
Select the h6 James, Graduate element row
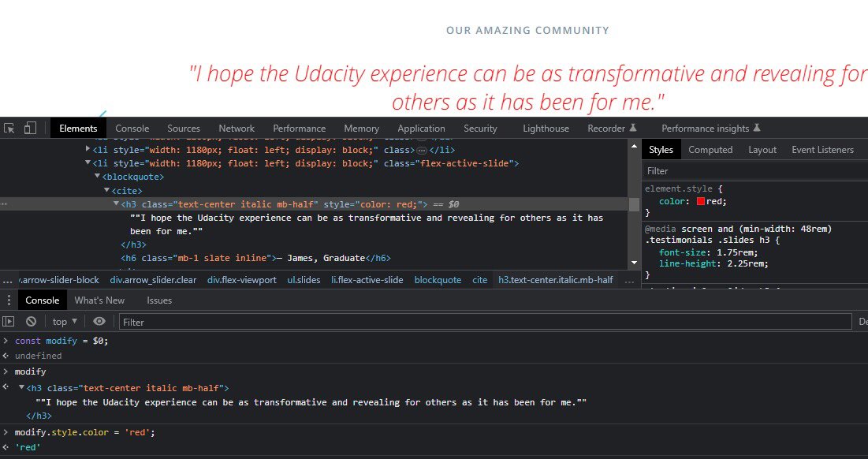(255, 258)
